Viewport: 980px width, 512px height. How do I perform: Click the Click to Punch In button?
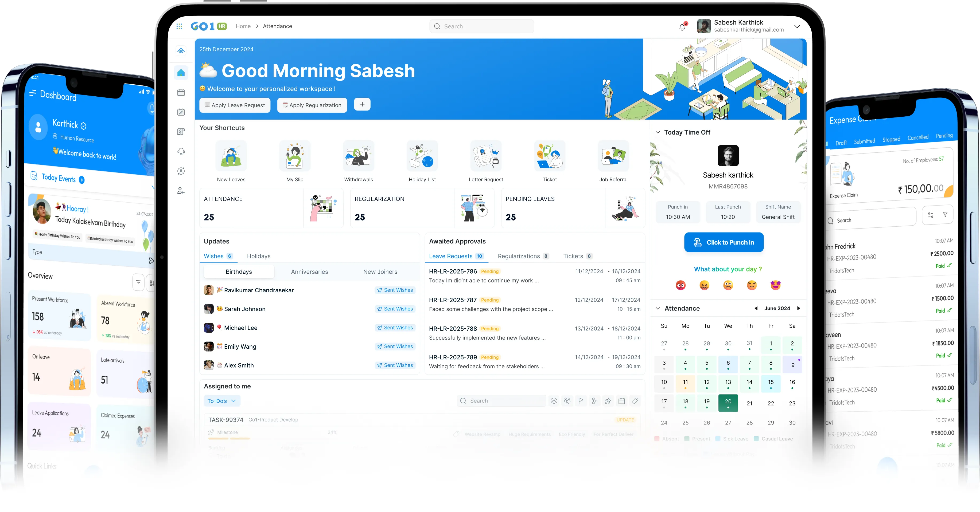[x=724, y=242]
